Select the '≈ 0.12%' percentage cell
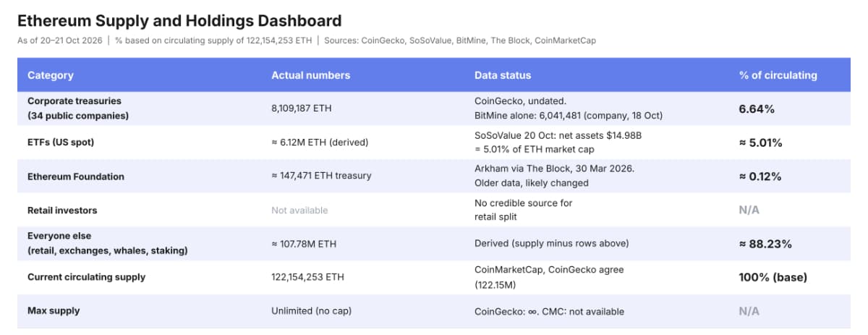The width and height of the screenshot is (868, 335). click(x=760, y=177)
